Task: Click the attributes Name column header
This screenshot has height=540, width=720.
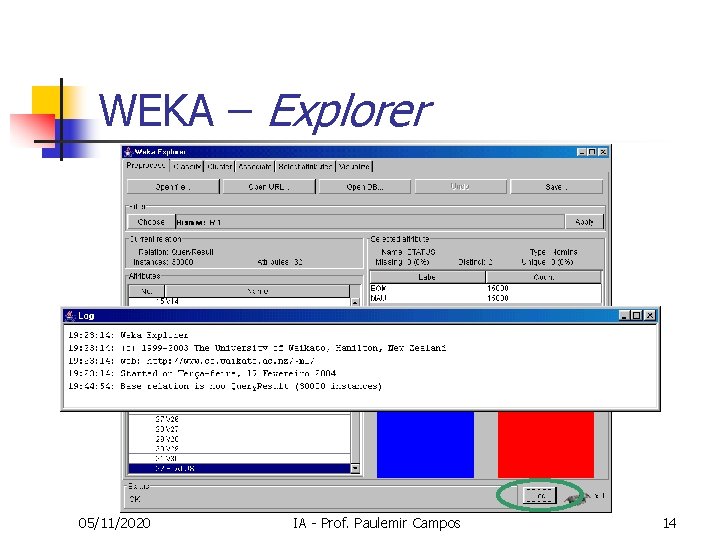Action: point(257,291)
